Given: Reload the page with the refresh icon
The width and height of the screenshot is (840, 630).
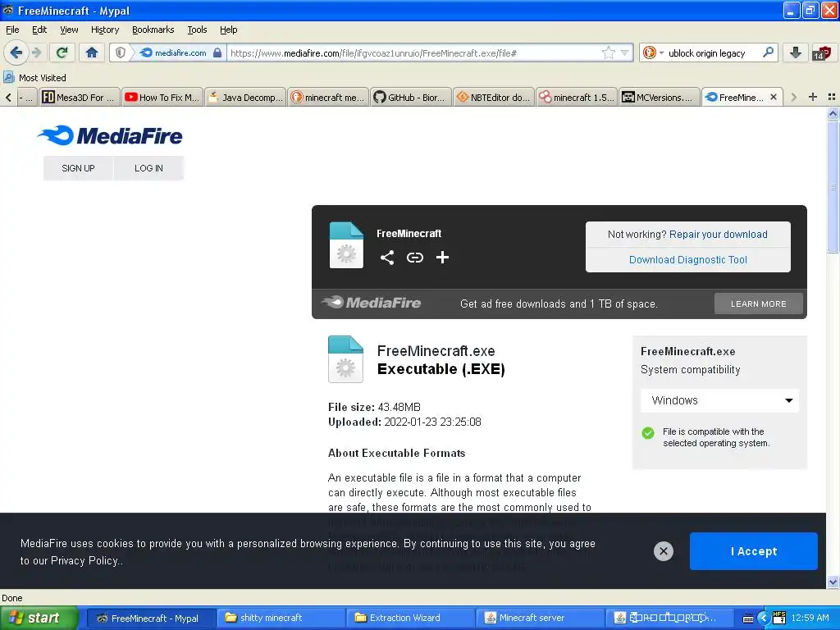Looking at the screenshot, I should click(x=62, y=52).
